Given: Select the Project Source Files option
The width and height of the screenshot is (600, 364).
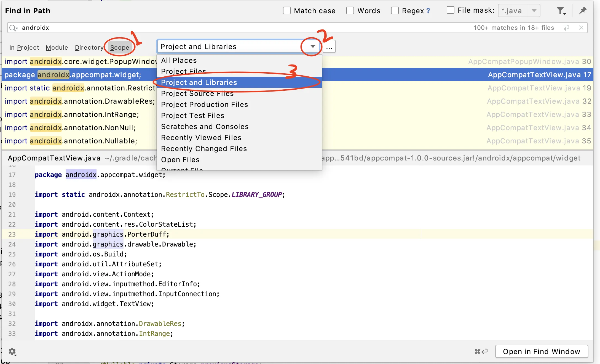Looking at the screenshot, I should coord(197,93).
